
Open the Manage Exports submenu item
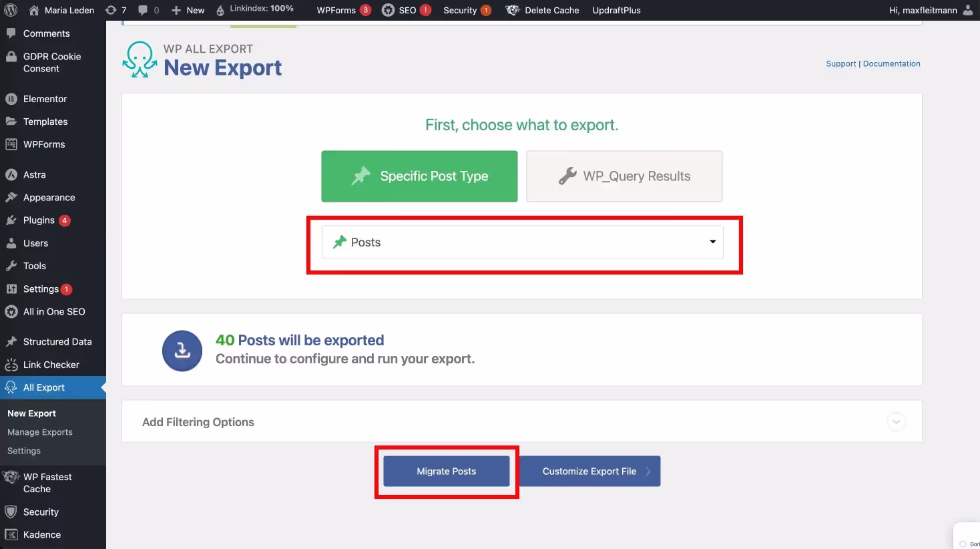tap(40, 432)
